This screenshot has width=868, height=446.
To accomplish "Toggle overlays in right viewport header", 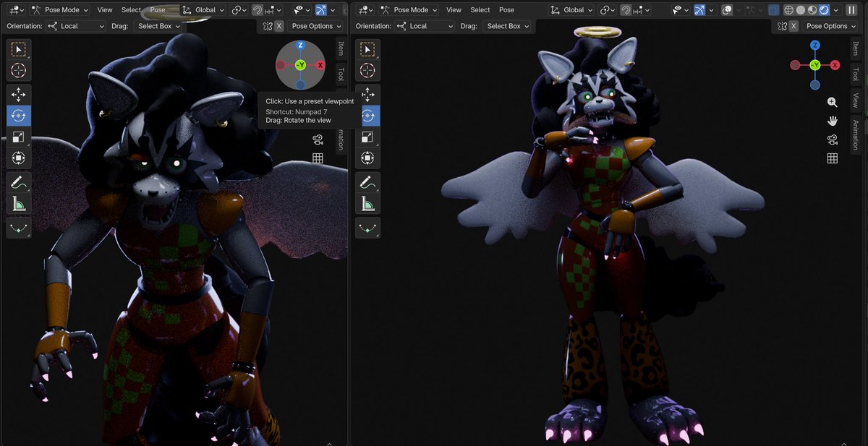I will (x=728, y=10).
